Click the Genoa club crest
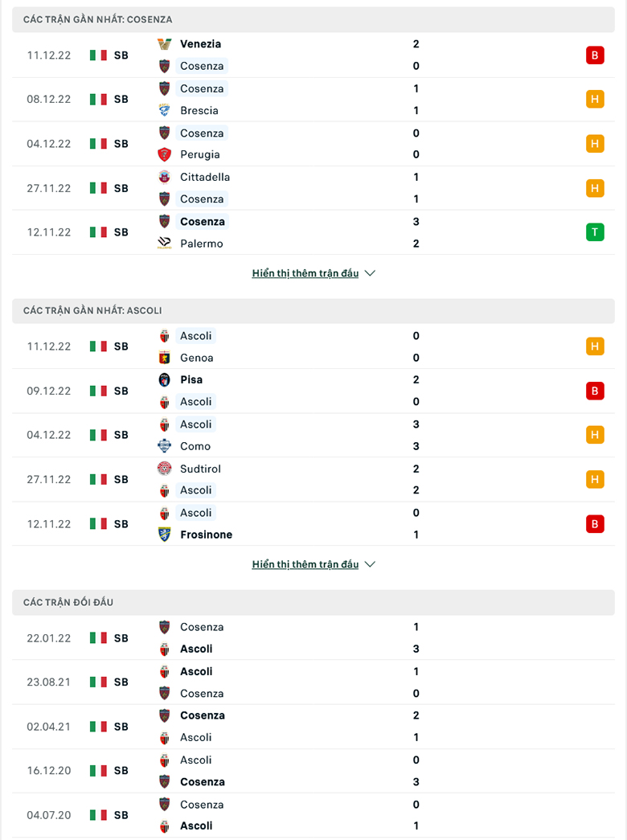The width and height of the screenshot is (627, 840). pyautogui.click(x=165, y=358)
